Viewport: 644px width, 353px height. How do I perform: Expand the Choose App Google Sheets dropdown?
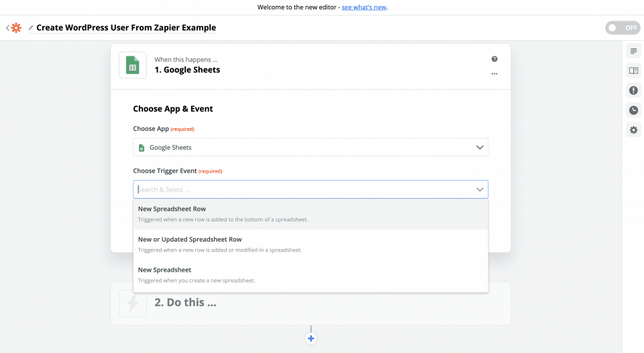pos(311,147)
